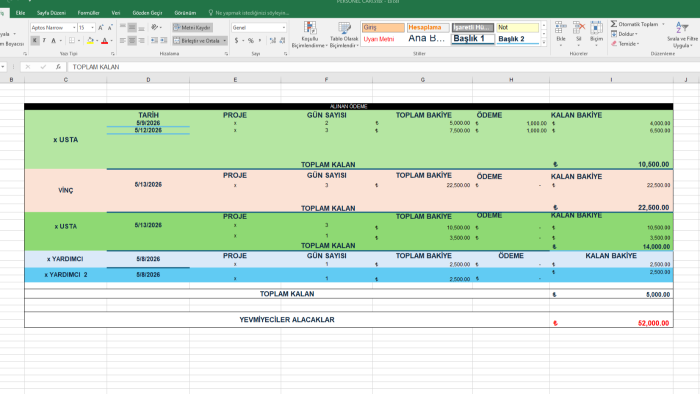Open the text orientation icon
Image resolution: width=700 pixels, height=394 pixels.
click(x=154, y=28)
